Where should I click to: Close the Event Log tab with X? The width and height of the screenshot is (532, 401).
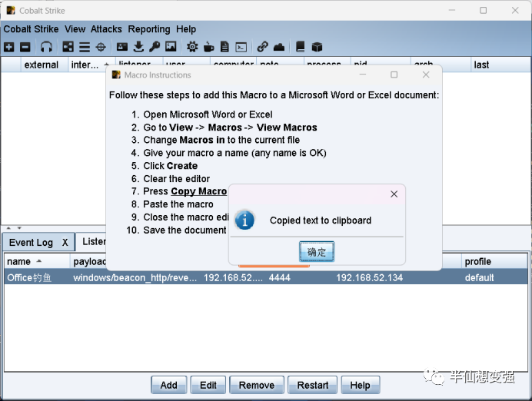(x=65, y=243)
